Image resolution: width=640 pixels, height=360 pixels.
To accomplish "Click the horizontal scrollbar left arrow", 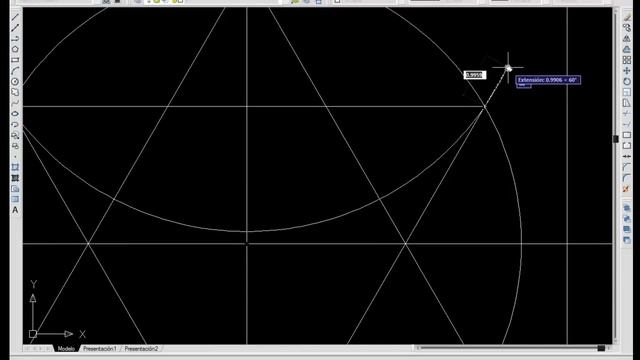I will pyautogui.click(x=417, y=348).
